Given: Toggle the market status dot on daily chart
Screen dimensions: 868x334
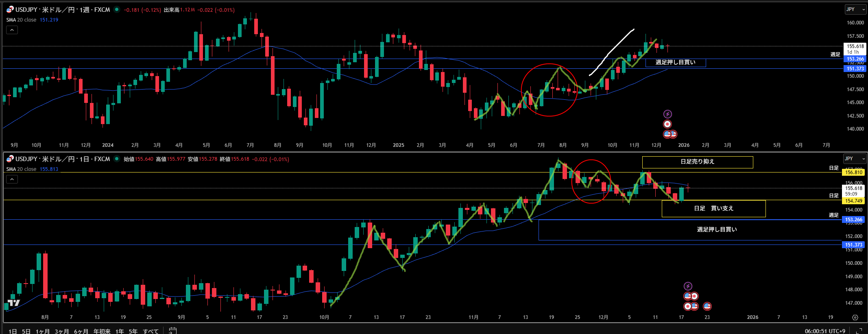Looking at the screenshot, I should [x=117, y=159].
